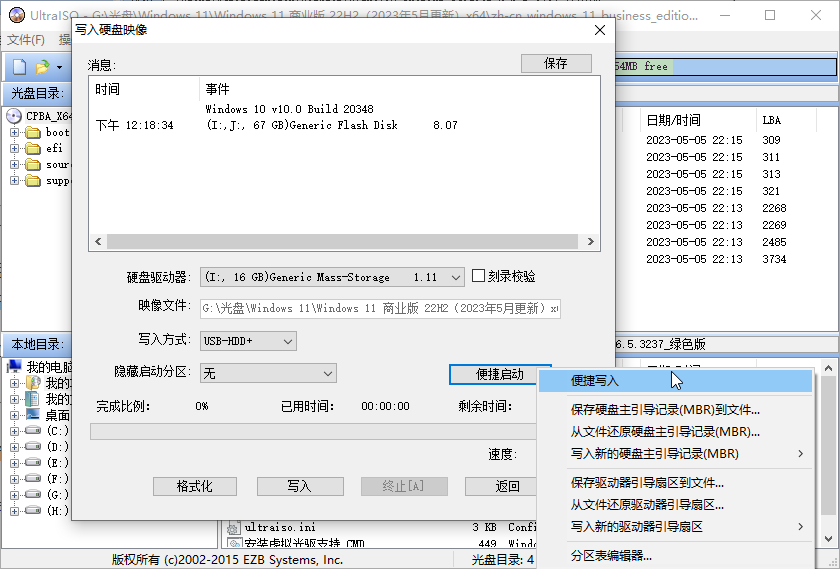Click the My Computer icon in local tree
Screen dimensions: 840x569
click(x=14, y=366)
